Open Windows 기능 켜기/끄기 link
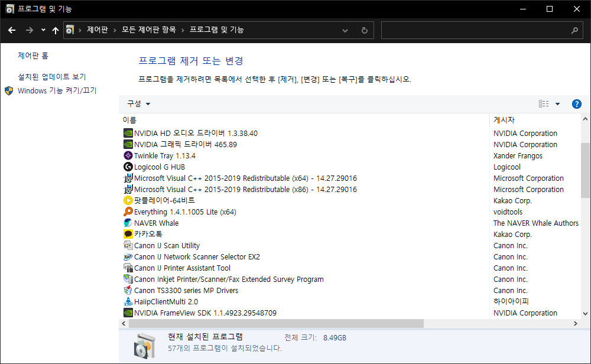Viewport: 591px width, 364px height. point(57,90)
